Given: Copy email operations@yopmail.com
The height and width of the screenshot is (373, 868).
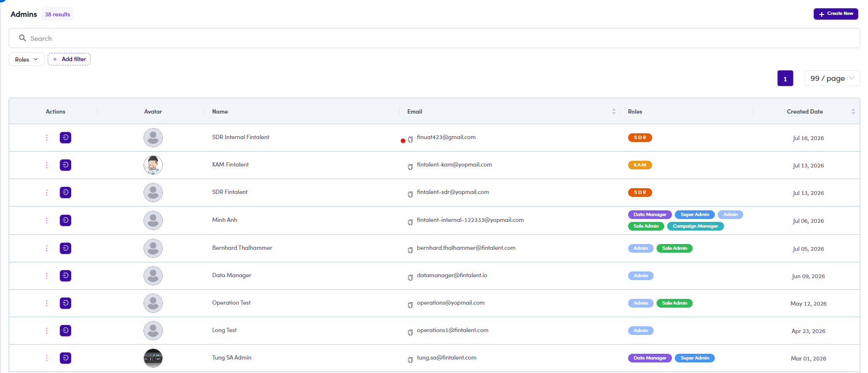Looking at the screenshot, I should tap(410, 305).
